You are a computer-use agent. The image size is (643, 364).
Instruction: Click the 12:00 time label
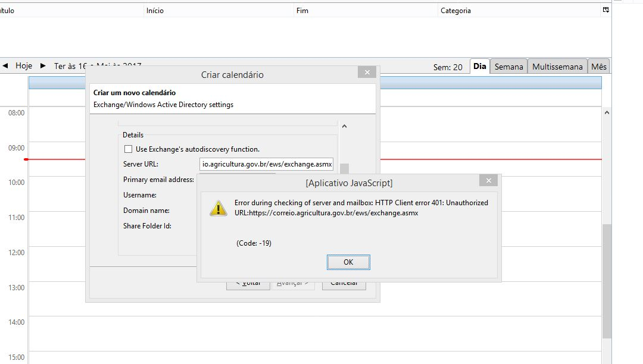(x=17, y=253)
